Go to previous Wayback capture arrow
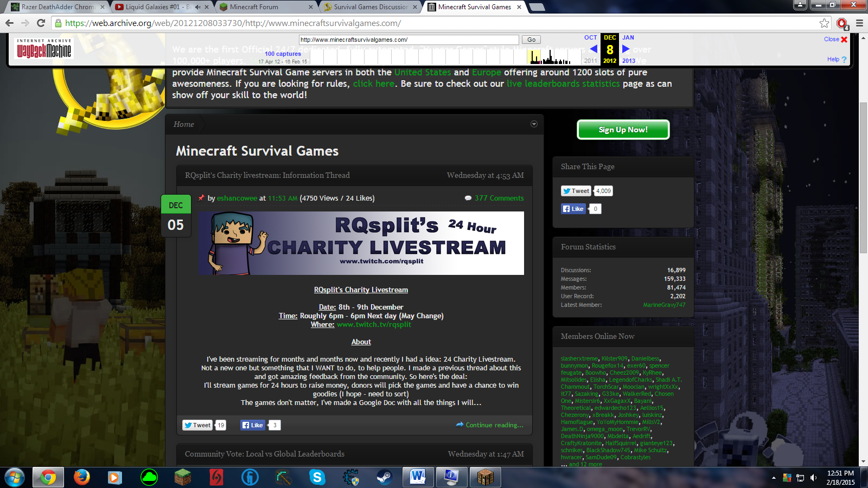Image resolution: width=868 pixels, height=488 pixels. [593, 49]
